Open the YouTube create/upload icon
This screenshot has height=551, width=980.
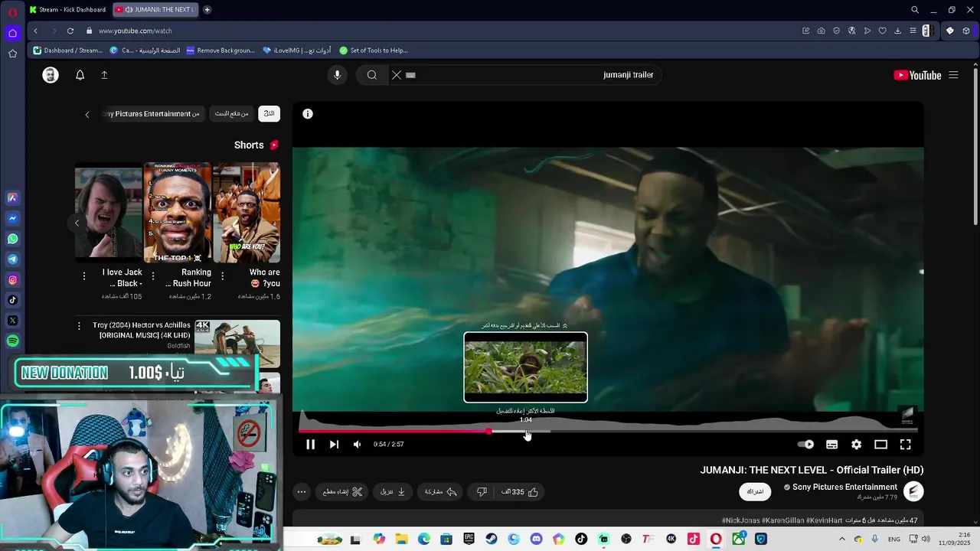tap(104, 75)
